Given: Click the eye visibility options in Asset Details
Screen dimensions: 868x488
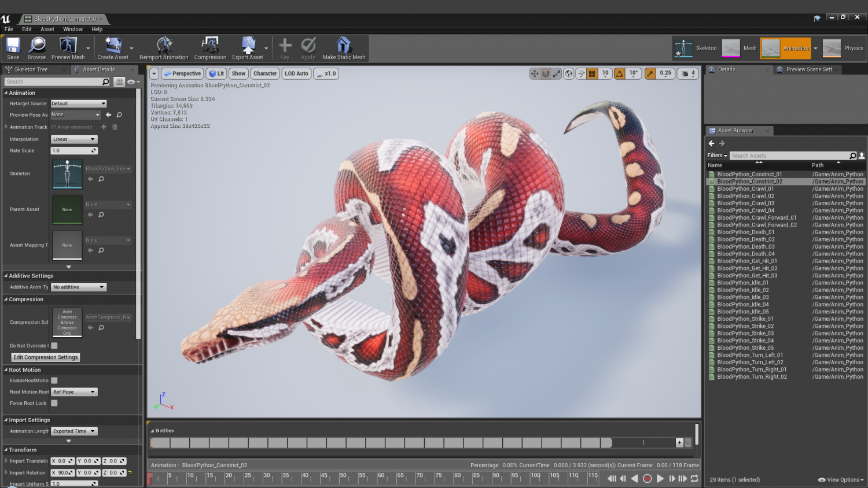Looking at the screenshot, I should 133,82.
